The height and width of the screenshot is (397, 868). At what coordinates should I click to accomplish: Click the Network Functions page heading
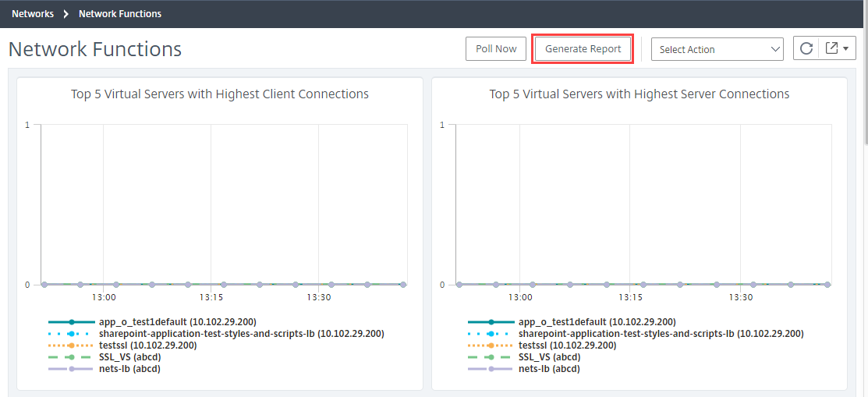[95, 49]
